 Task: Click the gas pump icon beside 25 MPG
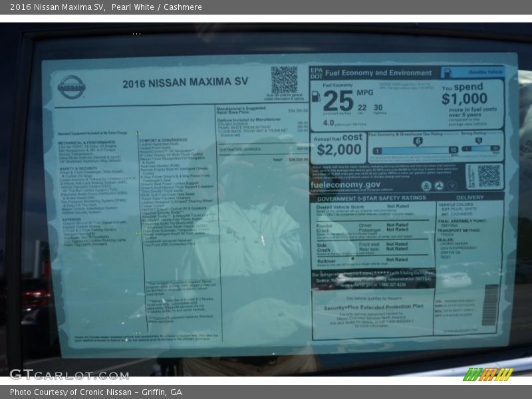[316, 97]
